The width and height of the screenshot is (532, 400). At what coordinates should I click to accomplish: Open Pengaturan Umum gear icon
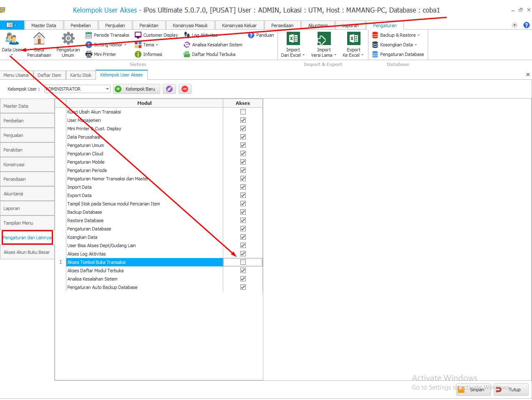68,39
